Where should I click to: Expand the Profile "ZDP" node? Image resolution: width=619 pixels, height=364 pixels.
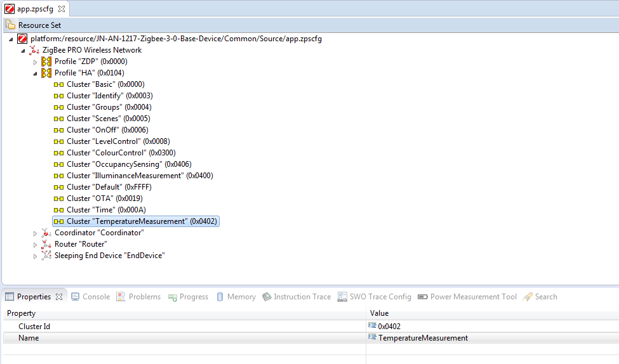tap(35, 62)
